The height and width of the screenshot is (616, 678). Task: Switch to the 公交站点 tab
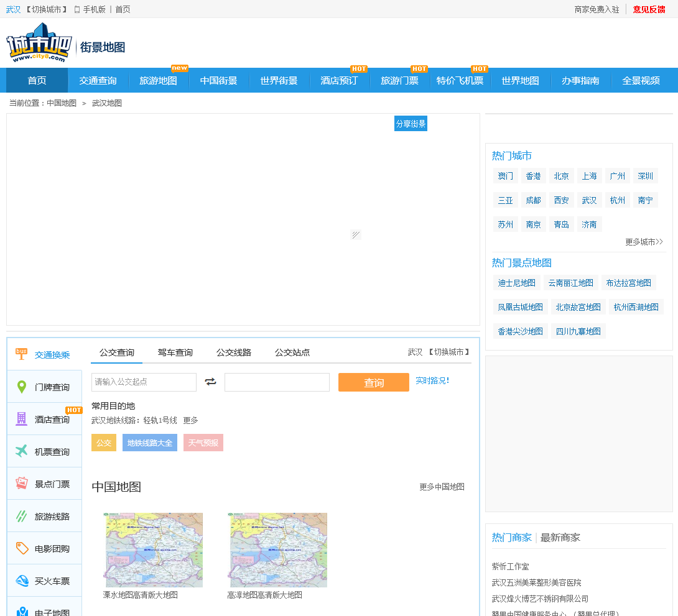[x=292, y=352]
